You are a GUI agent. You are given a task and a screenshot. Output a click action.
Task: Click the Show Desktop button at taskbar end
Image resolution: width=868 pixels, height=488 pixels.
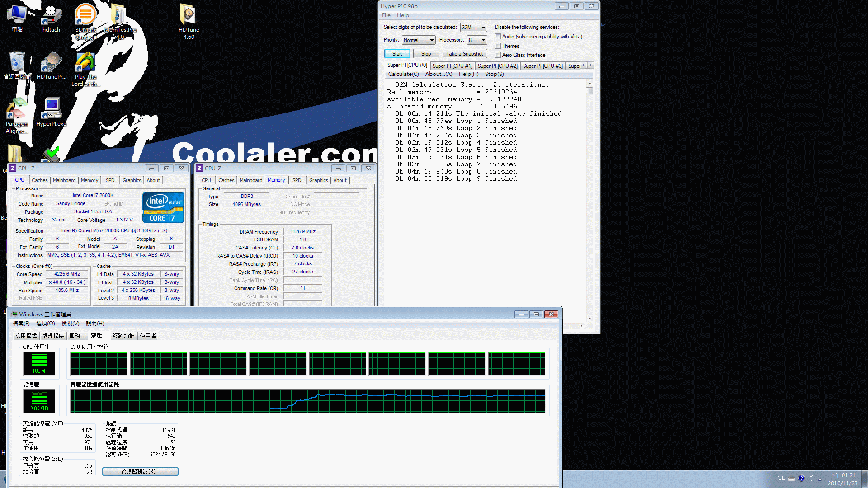point(864,479)
